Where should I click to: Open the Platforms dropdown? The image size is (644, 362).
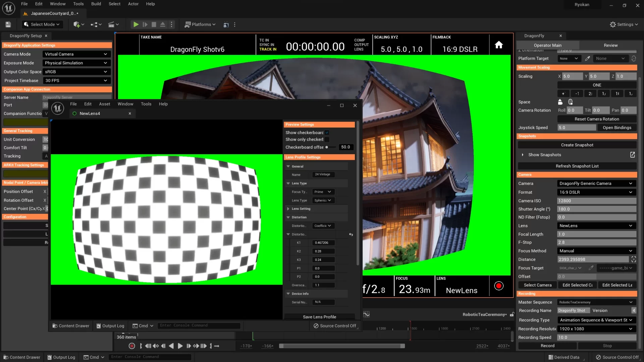[x=200, y=24]
